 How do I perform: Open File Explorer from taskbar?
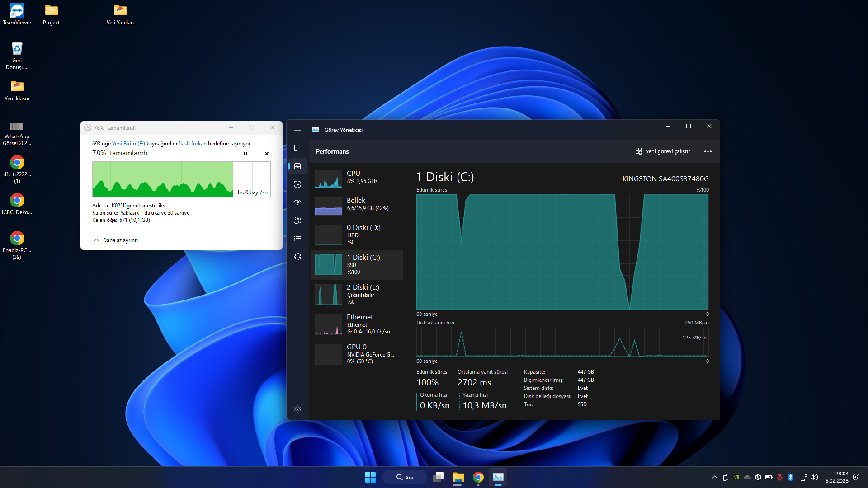pos(458,477)
